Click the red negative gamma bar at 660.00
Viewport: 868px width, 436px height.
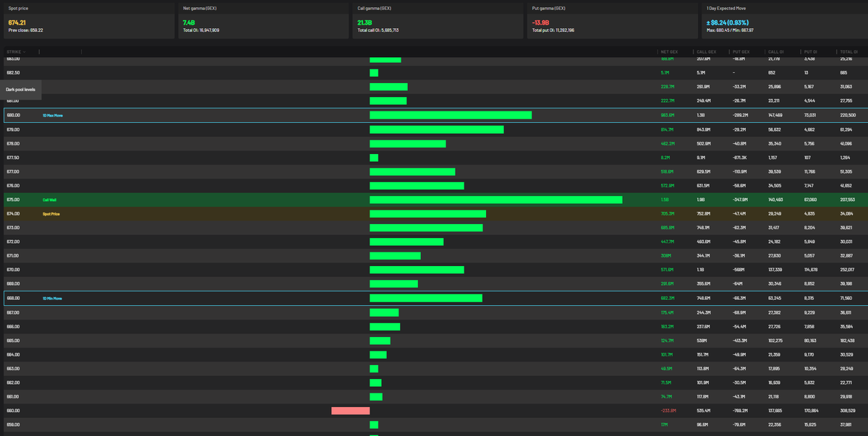point(350,411)
